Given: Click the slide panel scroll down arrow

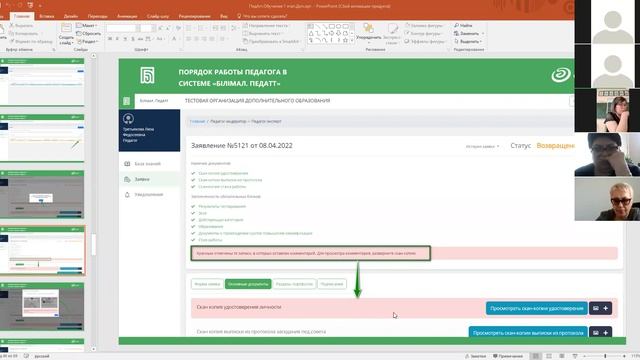Looking at the screenshot, I should tap(93, 349).
